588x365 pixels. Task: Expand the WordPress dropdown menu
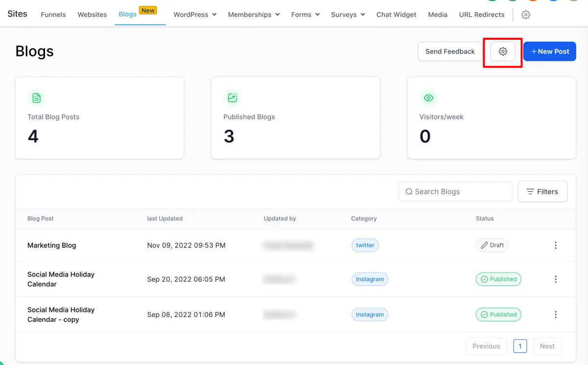tap(195, 15)
